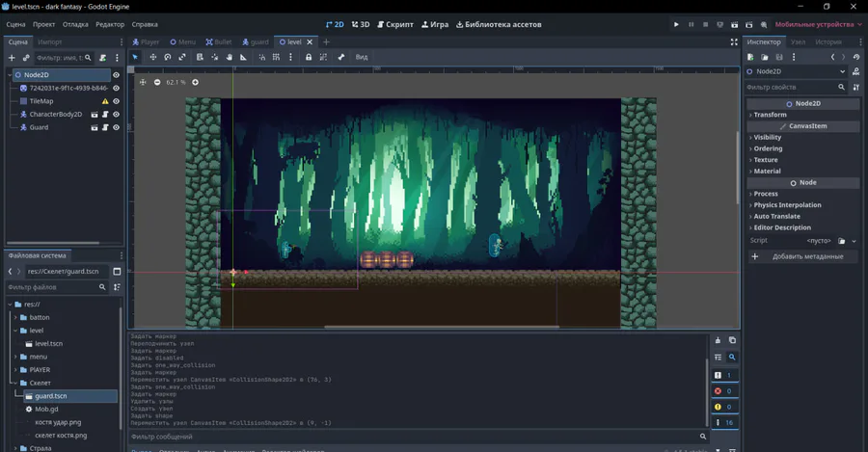Expand the Visibility section in Inspector
868x452 pixels.
coord(767,138)
